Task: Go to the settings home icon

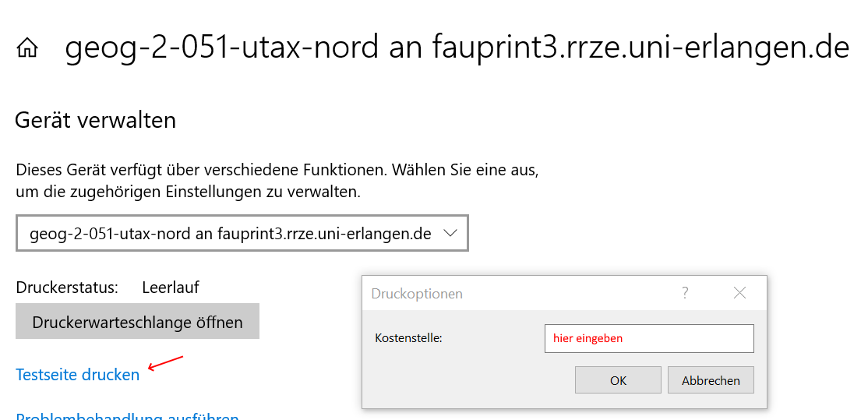Action: 27,48
